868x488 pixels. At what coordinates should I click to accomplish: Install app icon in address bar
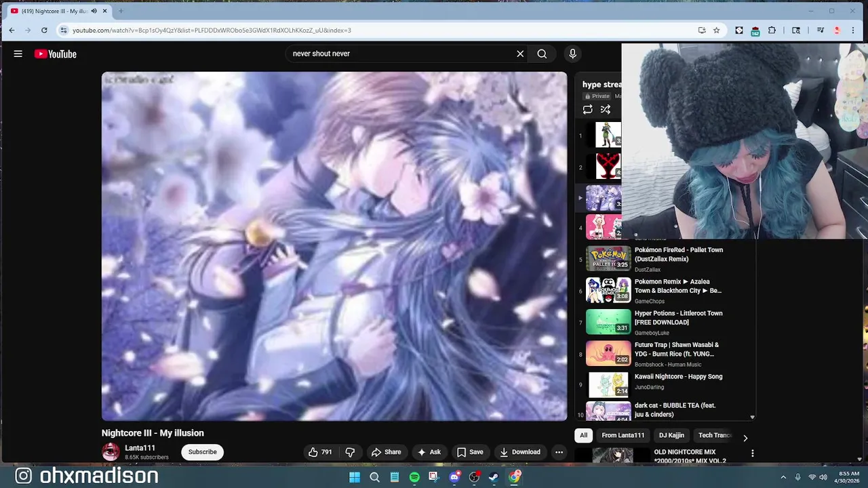pos(702,30)
